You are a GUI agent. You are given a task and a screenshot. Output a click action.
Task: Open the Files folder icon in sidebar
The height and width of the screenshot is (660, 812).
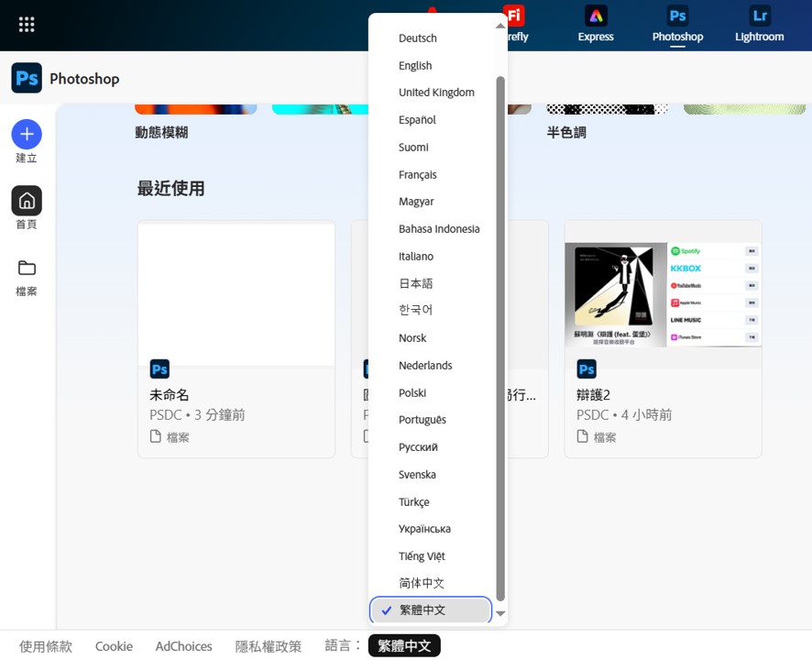27,268
